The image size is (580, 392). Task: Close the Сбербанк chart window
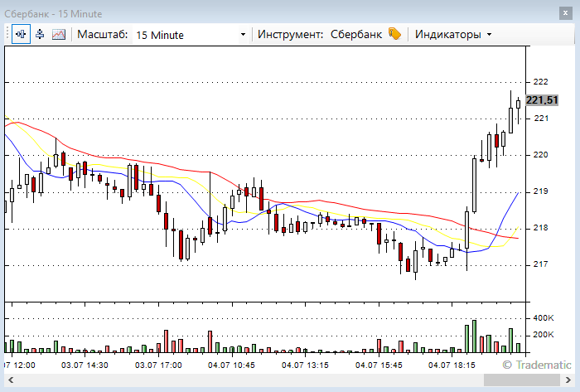565,13
